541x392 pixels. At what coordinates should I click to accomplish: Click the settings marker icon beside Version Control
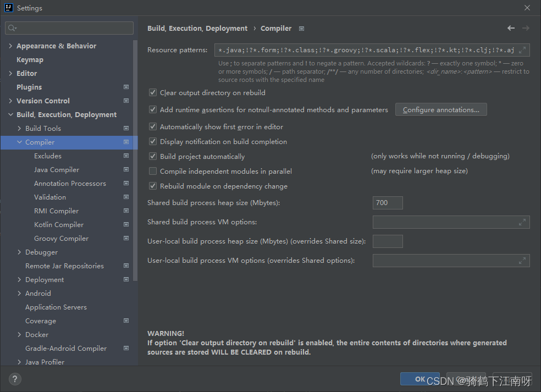[x=126, y=101]
